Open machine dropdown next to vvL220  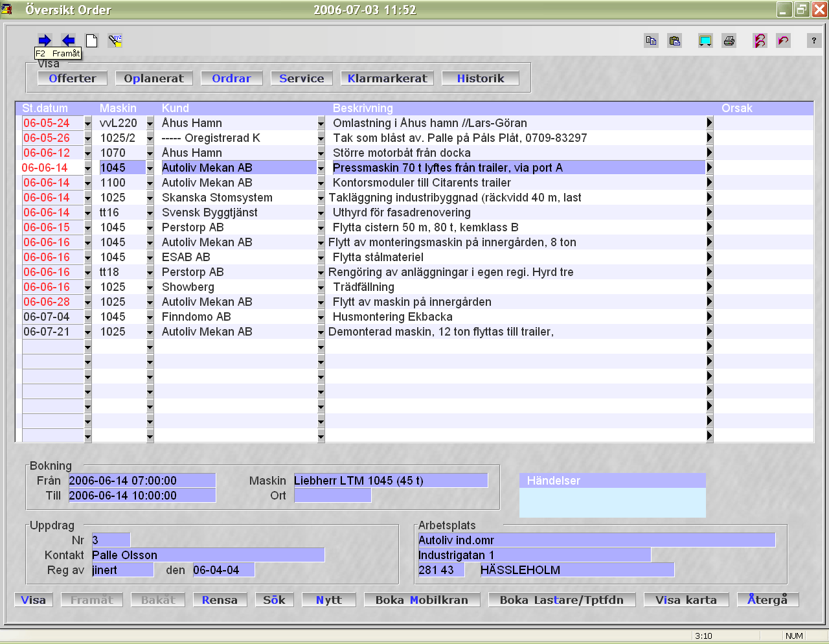tap(150, 123)
